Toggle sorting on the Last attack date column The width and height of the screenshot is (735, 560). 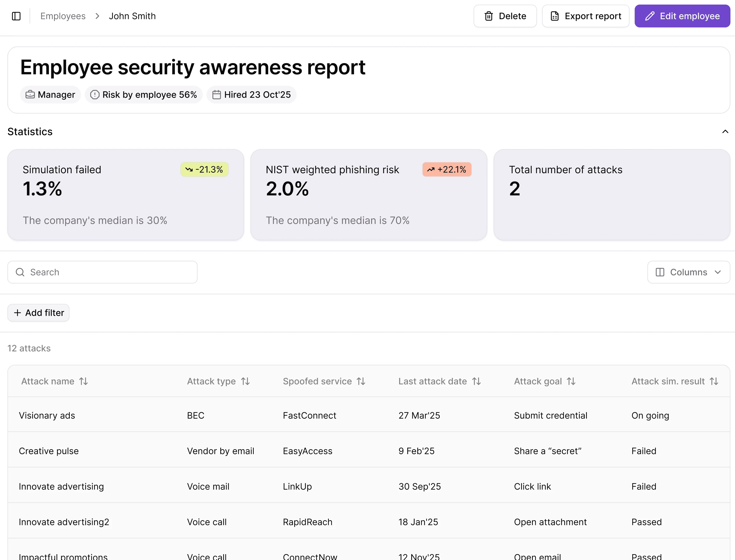[476, 381]
